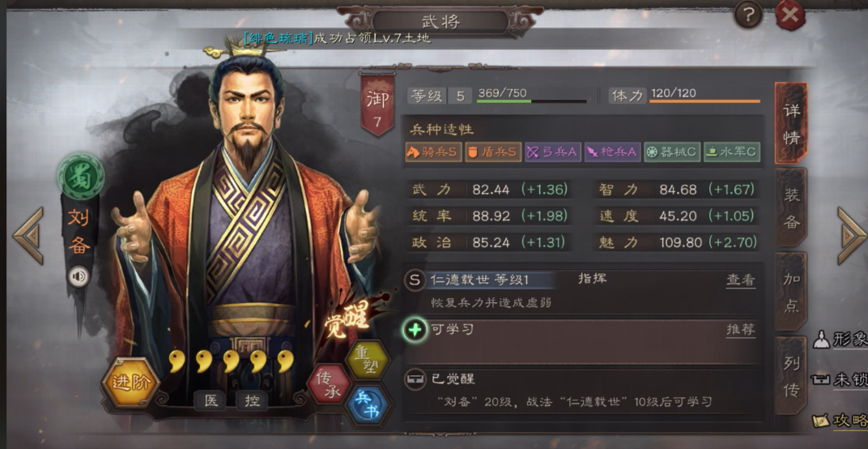Viewport: 868px width, 449px height.
Task: Open the 形象 appearance button
Action: pyautogui.click(x=840, y=340)
